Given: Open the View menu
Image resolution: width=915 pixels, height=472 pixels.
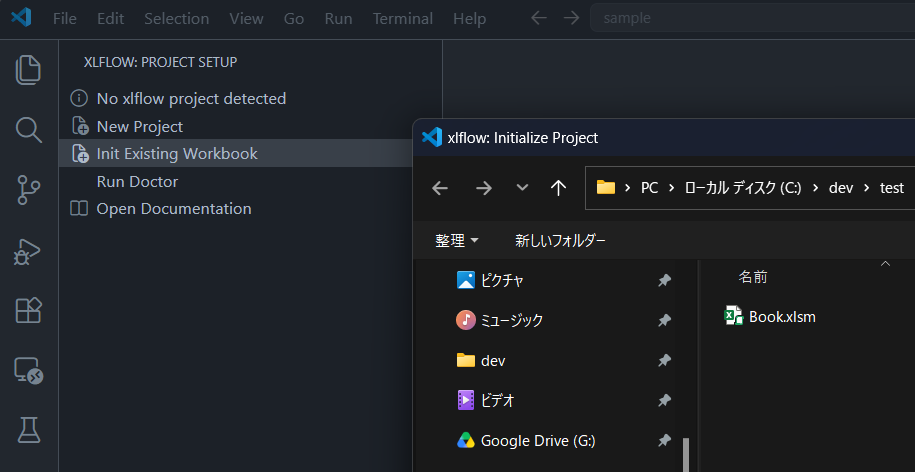Looking at the screenshot, I should point(246,19).
